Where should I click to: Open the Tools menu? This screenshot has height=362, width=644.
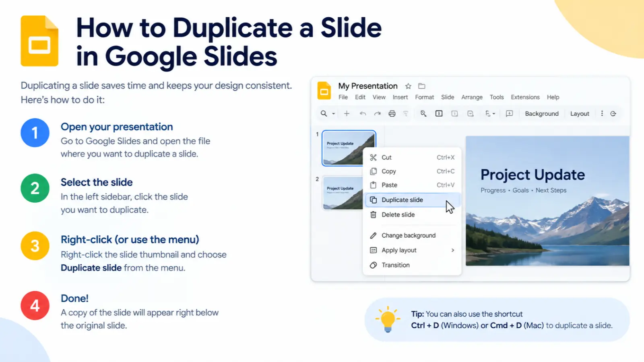point(497,97)
